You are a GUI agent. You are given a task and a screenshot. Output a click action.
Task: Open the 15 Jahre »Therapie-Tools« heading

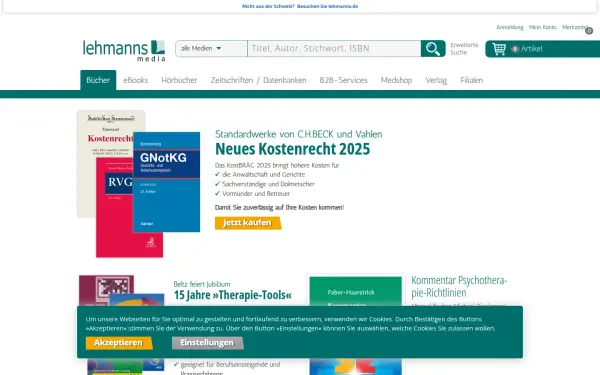[x=233, y=295]
